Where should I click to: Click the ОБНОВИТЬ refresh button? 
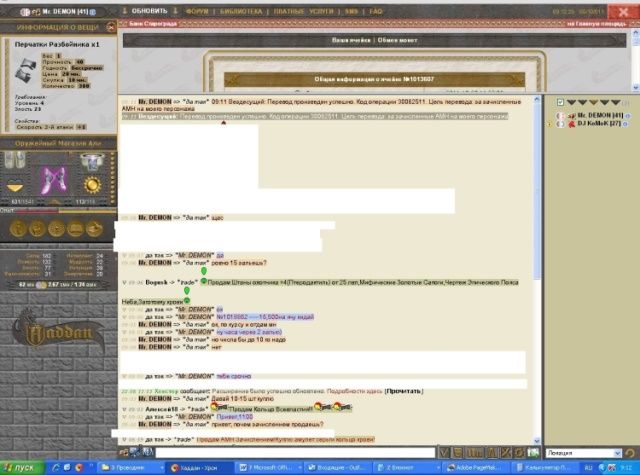click(x=147, y=11)
